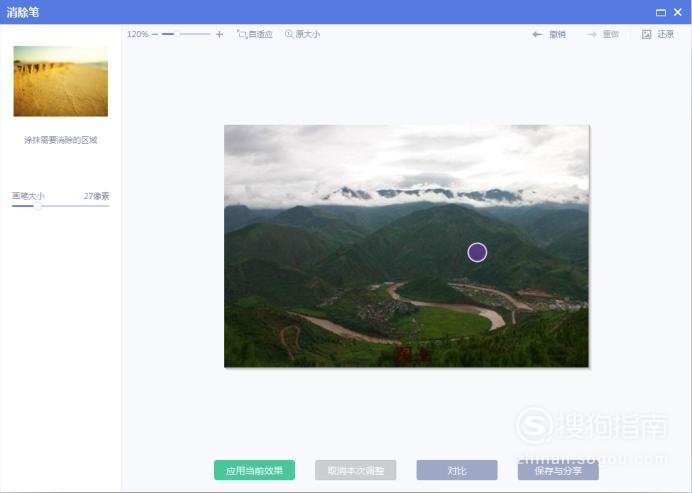Image resolution: width=692 pixels, height=493 pixels.
Task: Click 取消本次调整 button
Action: pyautogui.click(x=356, y=470)
